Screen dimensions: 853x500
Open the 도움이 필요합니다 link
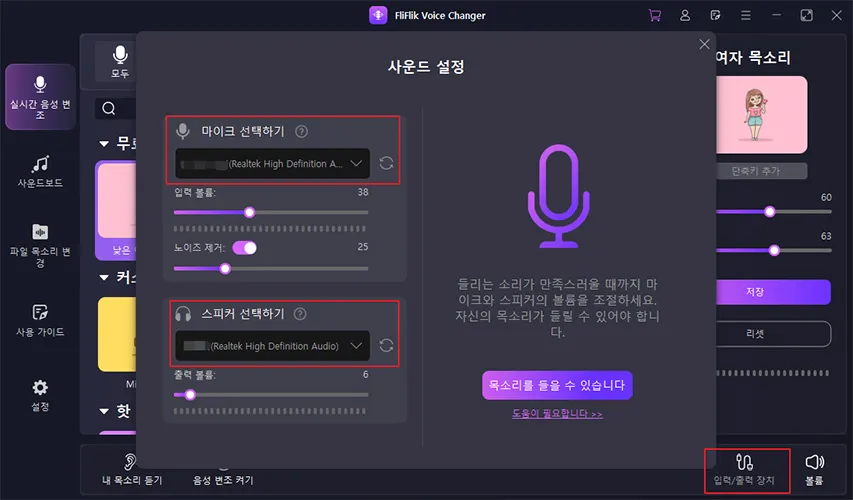(557, 414)
